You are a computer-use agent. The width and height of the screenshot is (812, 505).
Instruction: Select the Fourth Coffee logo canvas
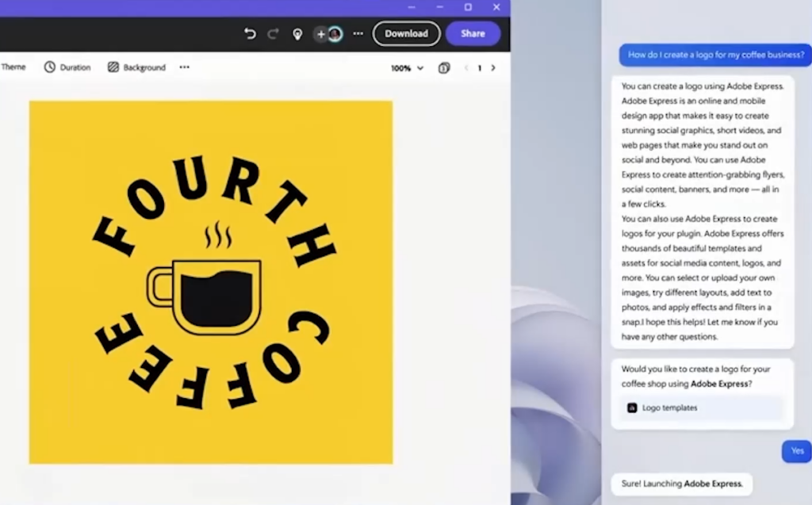click(211, 281)
